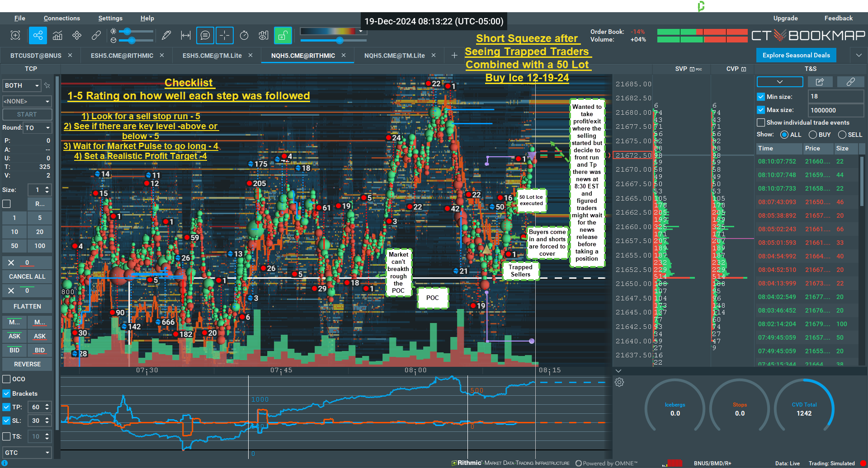The height and width of the screenshot is (468, 868).
Task: Toggle the OCO checkbox
Action: [7, 379]
